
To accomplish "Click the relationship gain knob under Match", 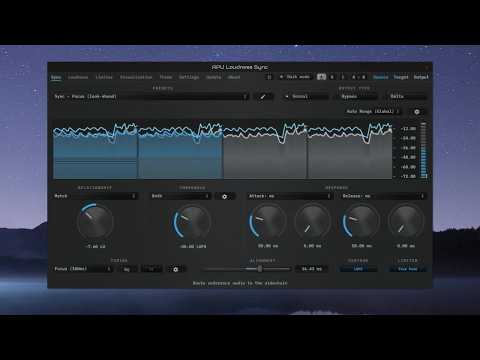I will [x=95, y=222].
